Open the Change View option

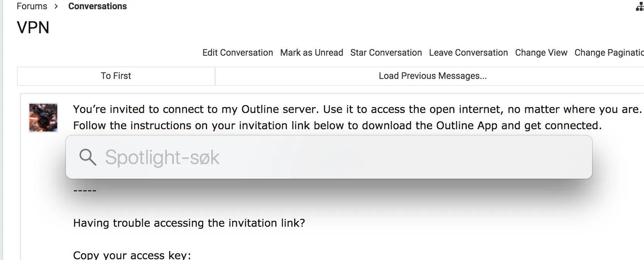coord(541,53)
